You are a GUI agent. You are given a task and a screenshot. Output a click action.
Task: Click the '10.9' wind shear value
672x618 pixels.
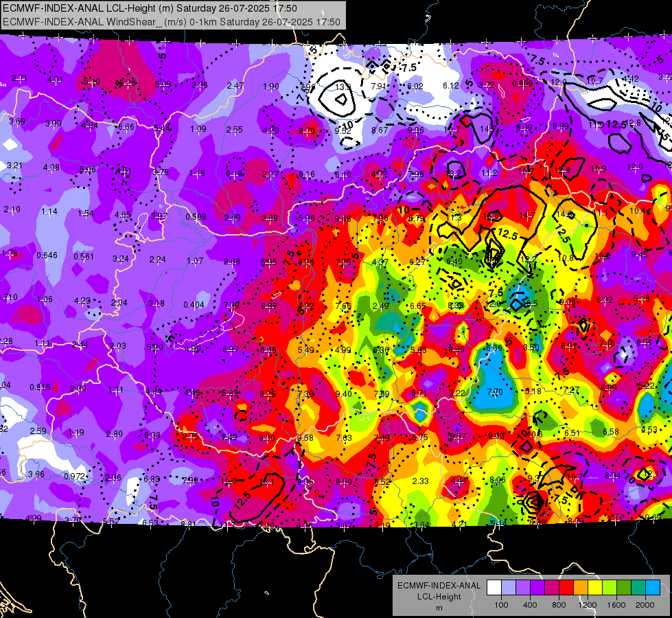pos(599,168)
